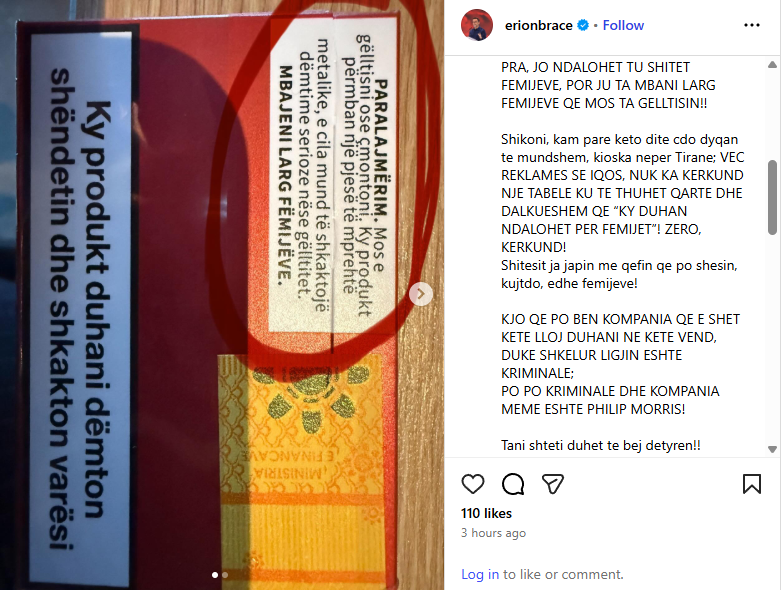The image size is (782, 590).
Task: Select the second carousel dot indicator
Action: (x=225, y=575)
